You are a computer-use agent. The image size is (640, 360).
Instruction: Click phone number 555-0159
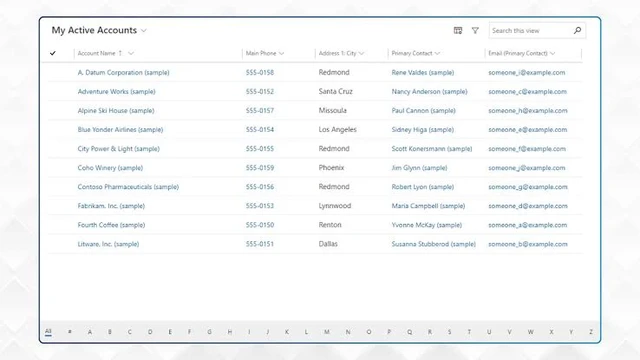(260, 168)
